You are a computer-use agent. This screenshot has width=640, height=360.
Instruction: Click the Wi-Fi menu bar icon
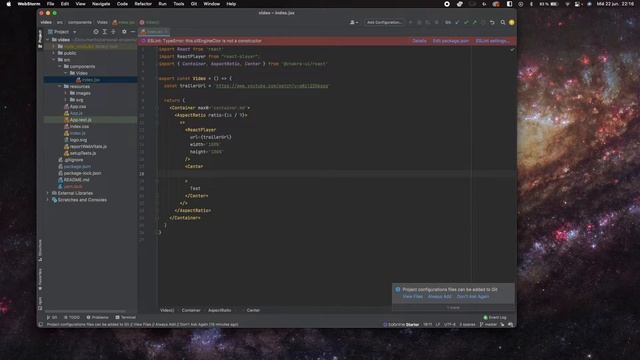(567, 4)
